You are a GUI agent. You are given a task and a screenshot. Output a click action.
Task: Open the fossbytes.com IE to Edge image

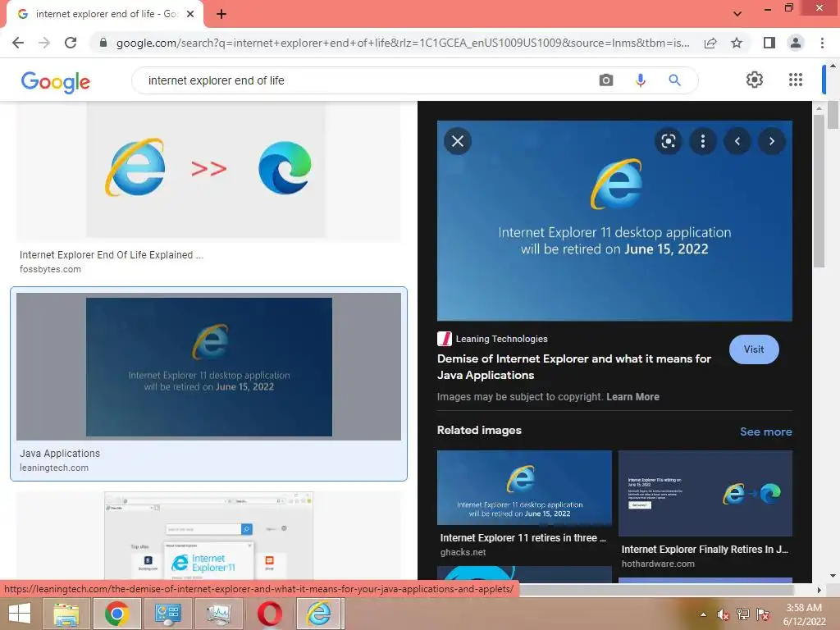tap(206, 170)
